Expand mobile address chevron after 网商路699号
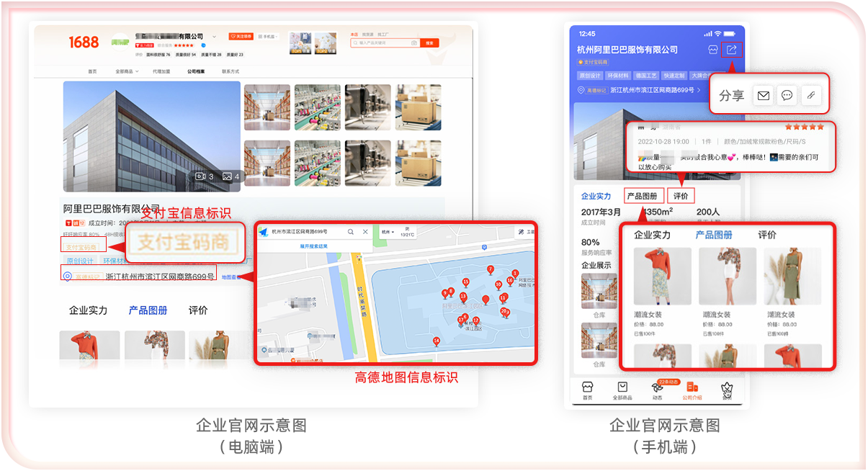This screenshot has height=471, width=868. point(699,90)
